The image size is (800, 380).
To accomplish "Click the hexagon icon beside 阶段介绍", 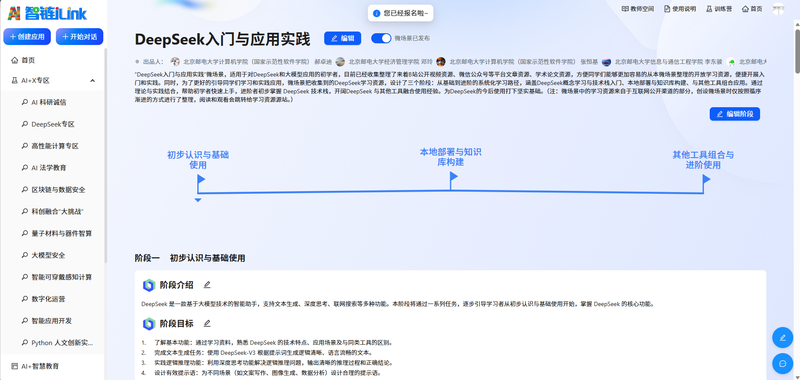I will click(148, 285).
